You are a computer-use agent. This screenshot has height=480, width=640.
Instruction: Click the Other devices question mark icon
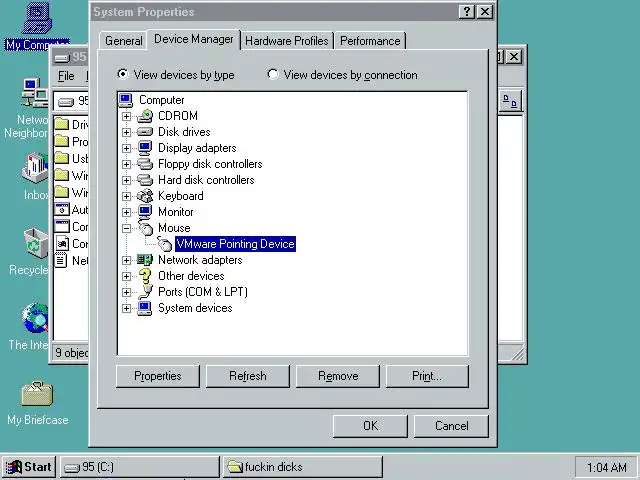point(145,276)
